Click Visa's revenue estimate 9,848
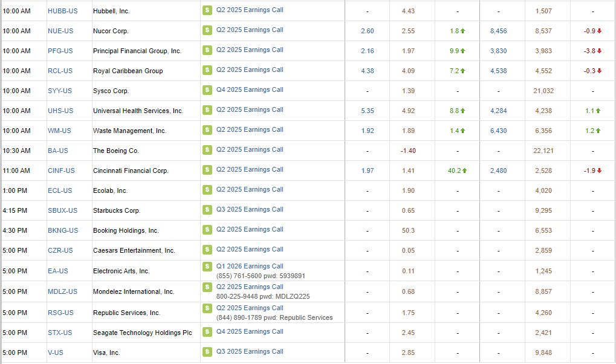The image size is (616, 364). coord(543,353)
